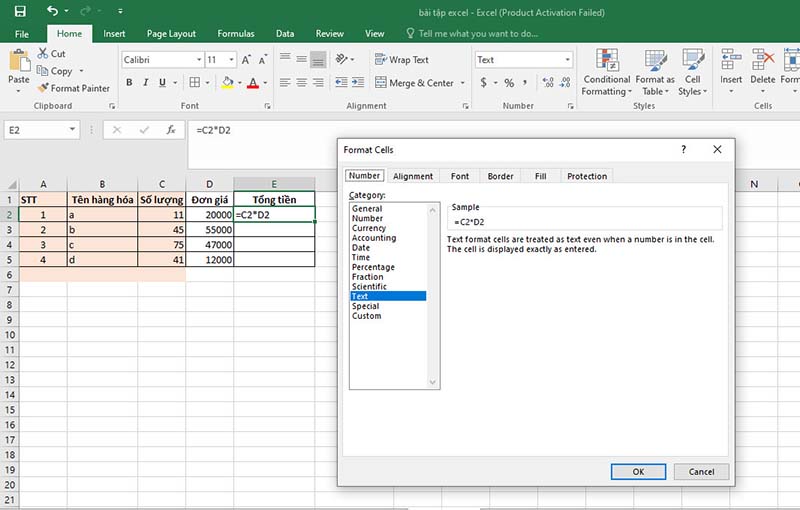Screen dimensions: 800x510
Task: Toggle bold formatting
Action: pos(129,82)
